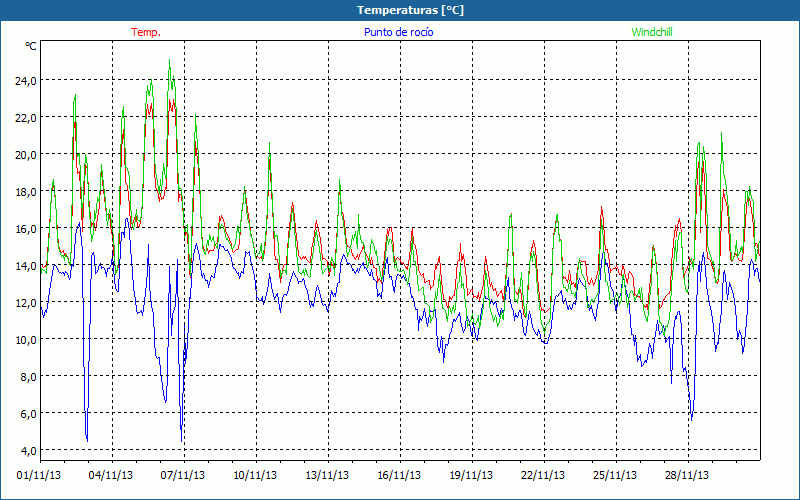
Task: Click the 8,0 y-axis value
Action: [x=29, y=376]
